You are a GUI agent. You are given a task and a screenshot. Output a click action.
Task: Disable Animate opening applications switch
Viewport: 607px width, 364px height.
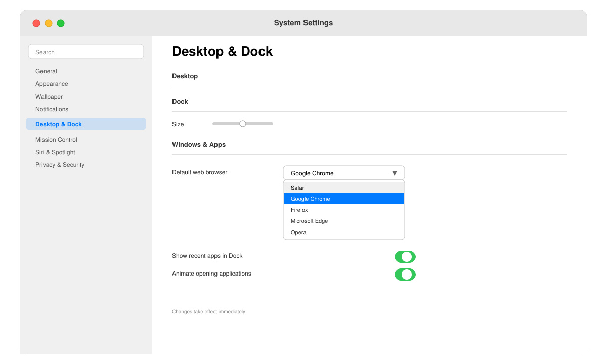[x=405, y=275]
